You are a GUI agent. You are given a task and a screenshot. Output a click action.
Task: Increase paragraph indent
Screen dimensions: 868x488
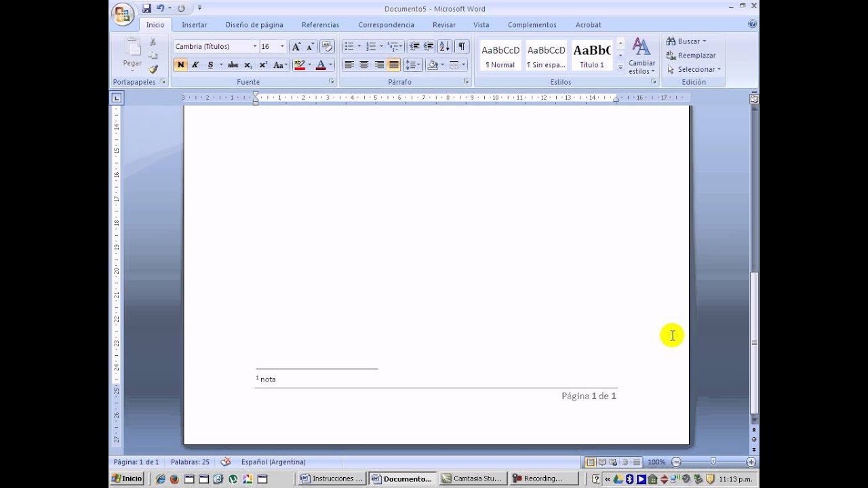coord(429,47)
